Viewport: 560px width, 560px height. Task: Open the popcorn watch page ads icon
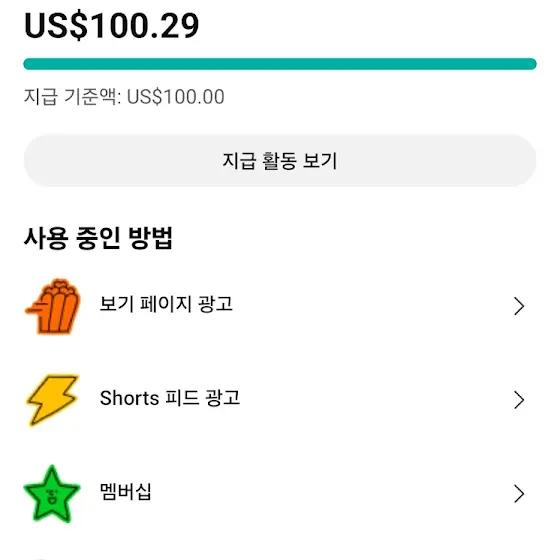(53, 306)
